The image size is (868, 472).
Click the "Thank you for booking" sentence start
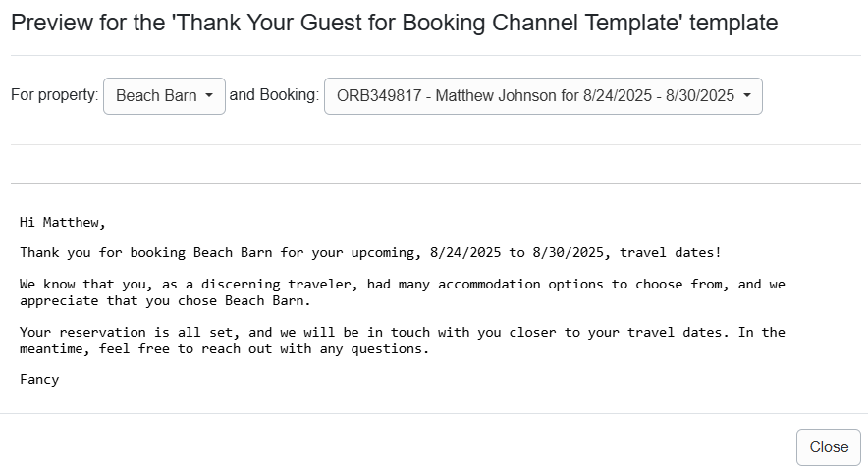click(100, 253)
